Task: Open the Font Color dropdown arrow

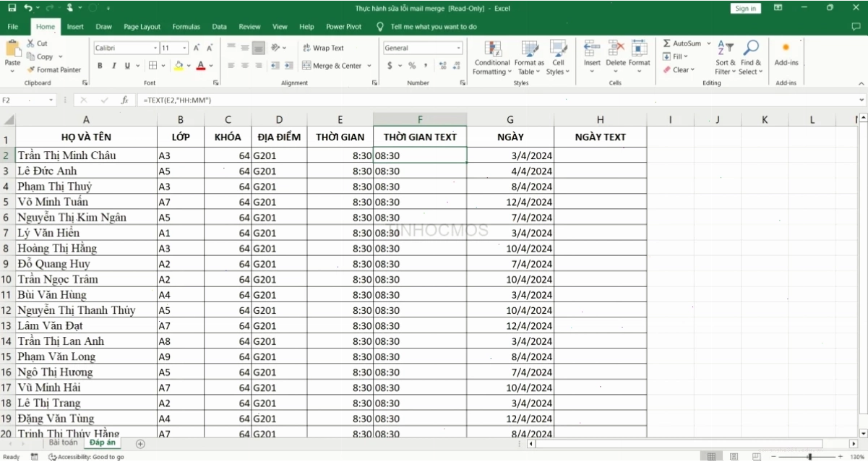Action: [211, 66]
